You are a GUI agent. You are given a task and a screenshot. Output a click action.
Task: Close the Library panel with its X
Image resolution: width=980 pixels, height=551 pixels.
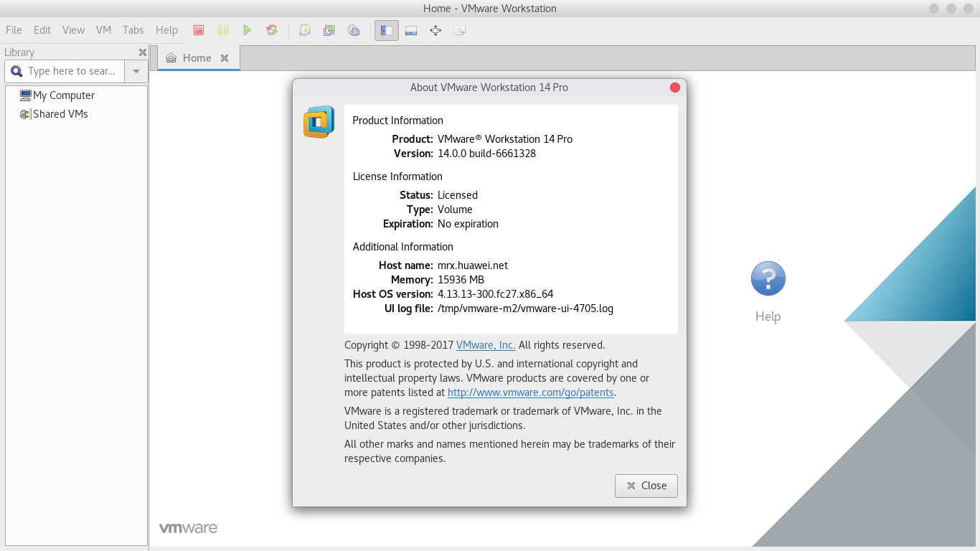[x=143, y=52]
